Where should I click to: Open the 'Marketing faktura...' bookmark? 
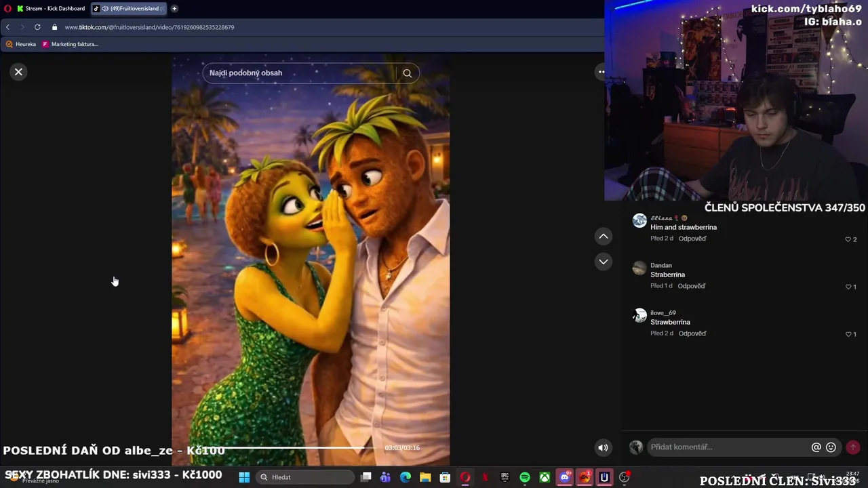point(71,44)
